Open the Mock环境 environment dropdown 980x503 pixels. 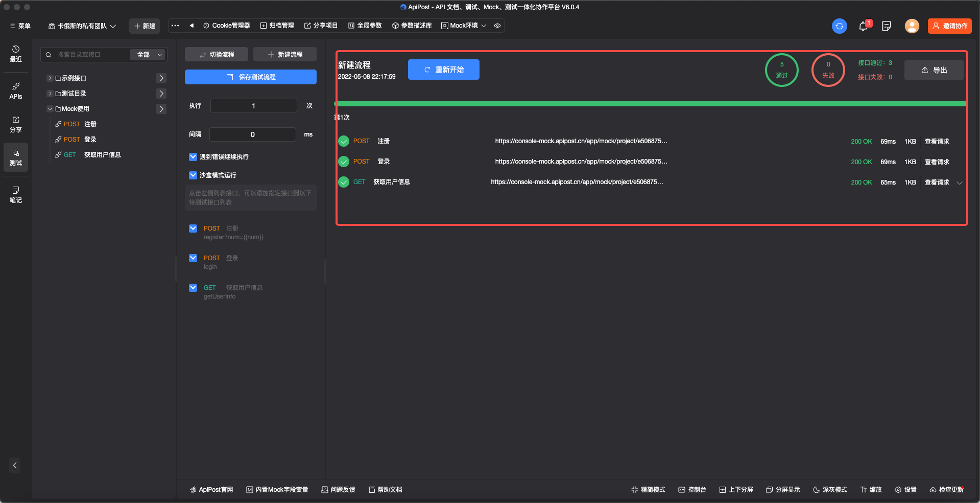[x=464, y=26]
